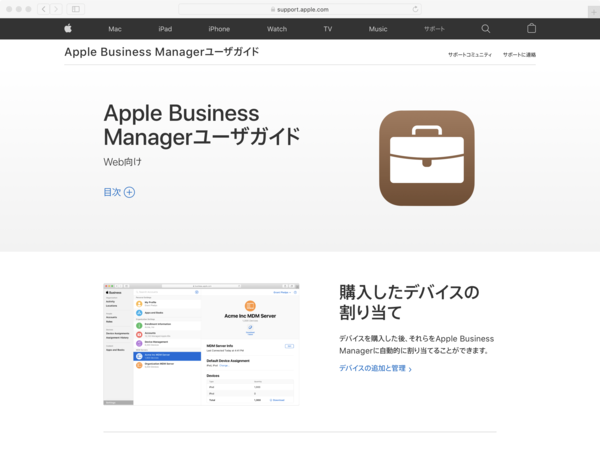
Task: Click the Apple Business Managerユーザガイド header title
Action: coord(161,52)
